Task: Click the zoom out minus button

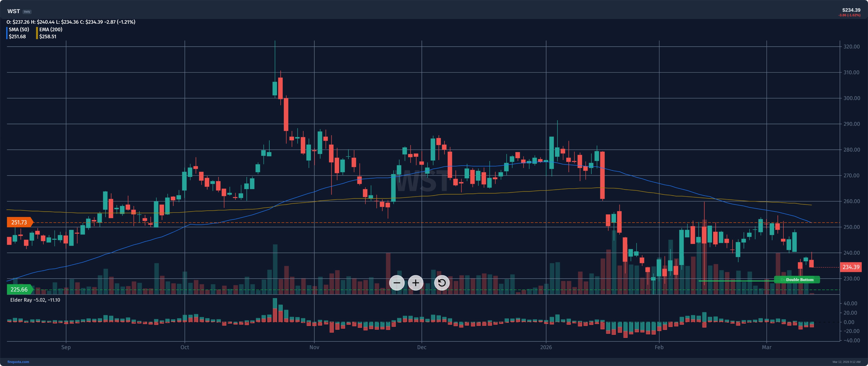Action: tap(397, 283)
